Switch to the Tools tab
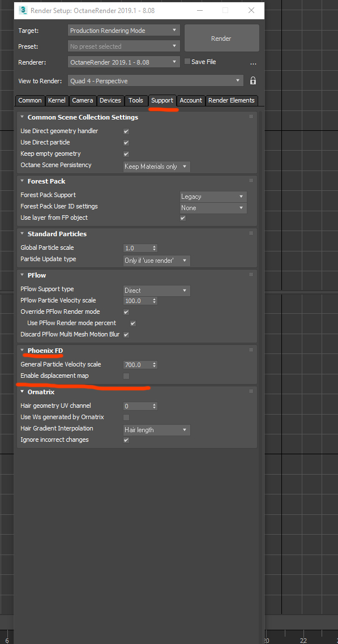Screen dimensions: 338x644 coord(136,101)
